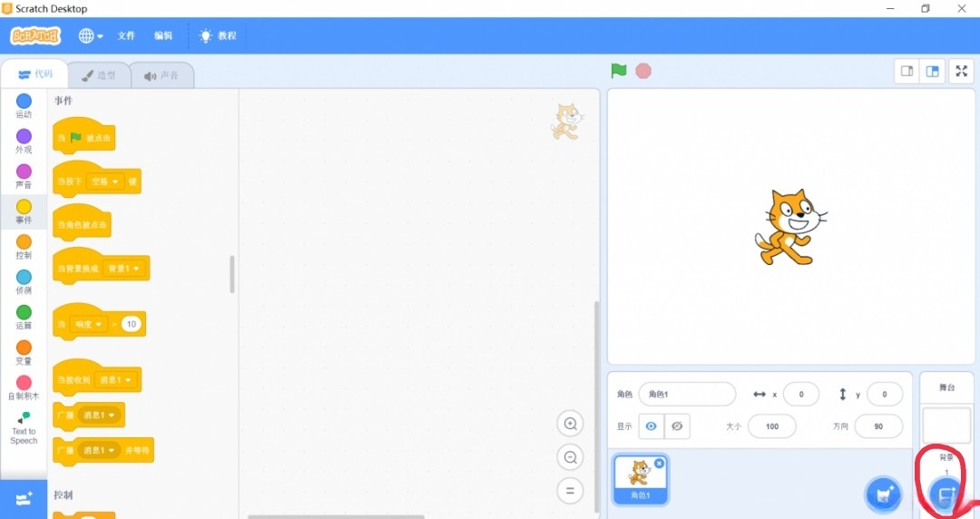Click the 当角色被点击 block

82,222
